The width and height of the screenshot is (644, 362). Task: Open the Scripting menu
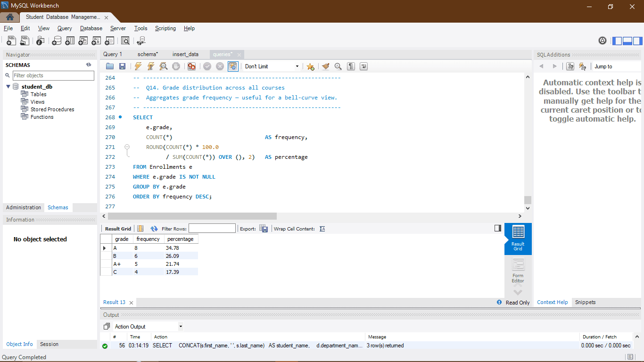pos(165,28)
